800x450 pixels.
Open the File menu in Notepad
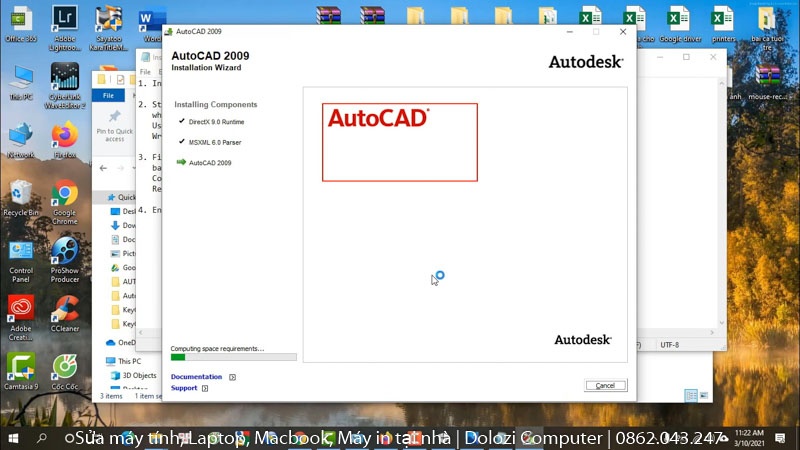[145, 72]
